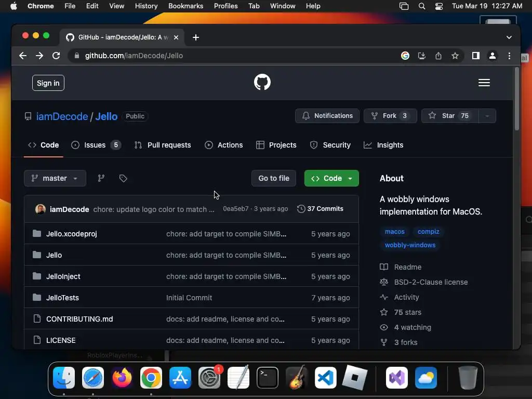Go to the Projects tab

[276, 145]
